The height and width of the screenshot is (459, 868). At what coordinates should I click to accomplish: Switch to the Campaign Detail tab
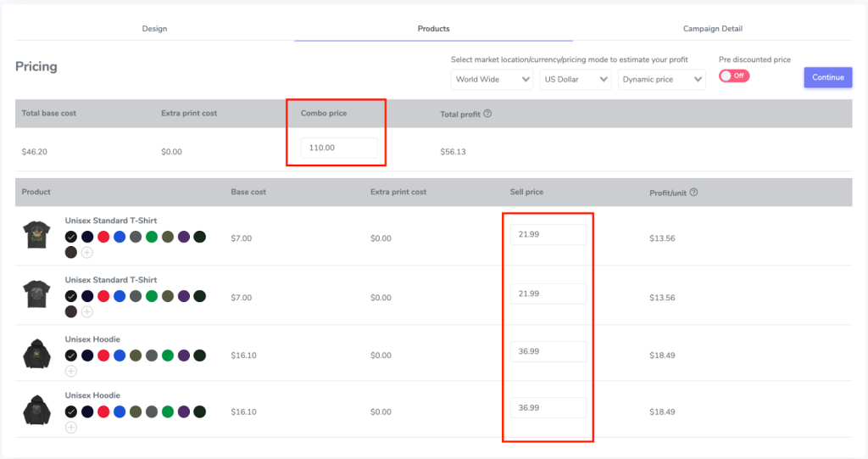coord(712,28)
